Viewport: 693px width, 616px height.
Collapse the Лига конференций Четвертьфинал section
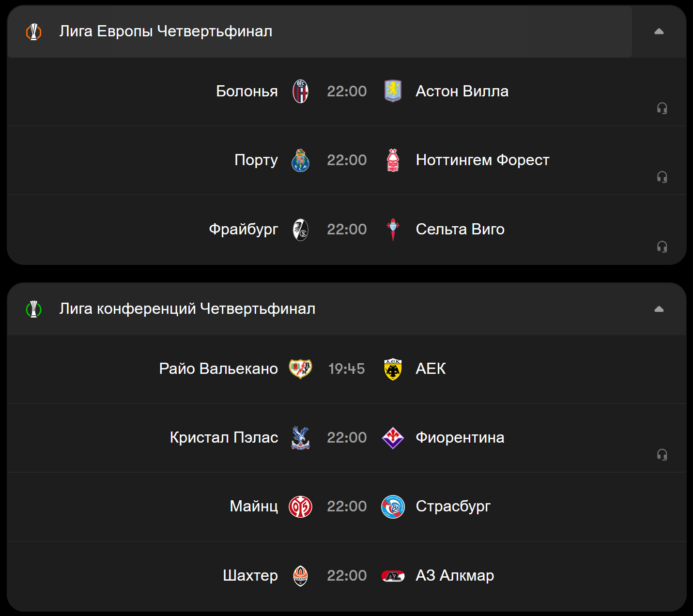click(x=659, y=309)
